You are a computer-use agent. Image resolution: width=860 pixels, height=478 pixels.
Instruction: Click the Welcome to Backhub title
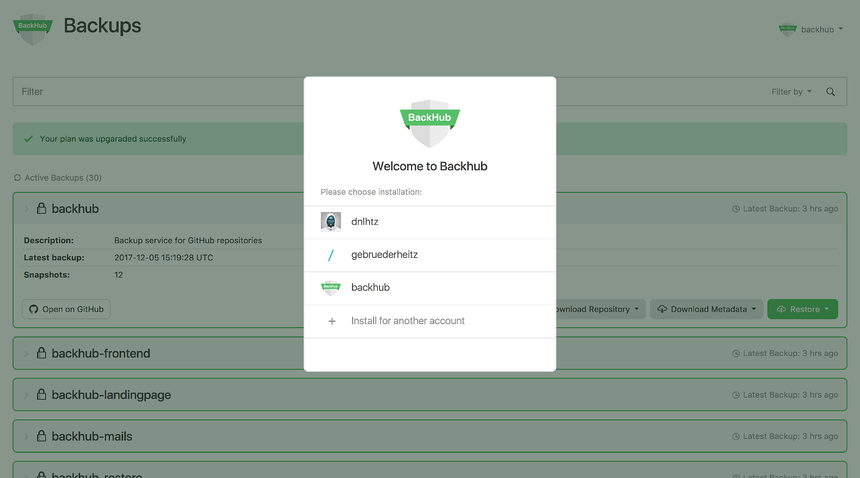430,166
